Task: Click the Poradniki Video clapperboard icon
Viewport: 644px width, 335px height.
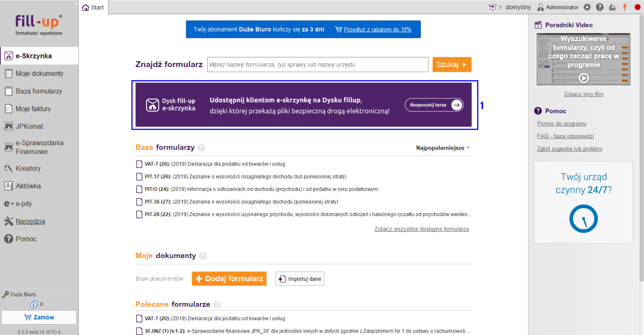Action: (x=538, y=25)
